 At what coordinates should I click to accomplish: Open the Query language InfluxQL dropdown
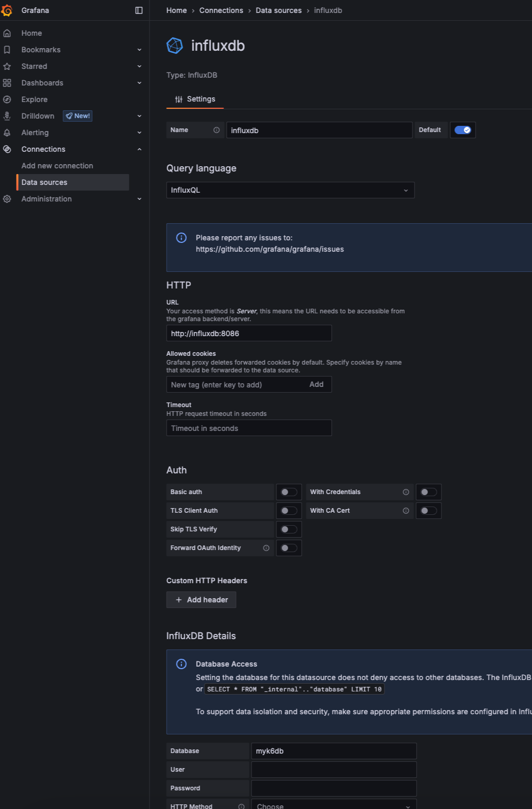click(x=290, y=190)
